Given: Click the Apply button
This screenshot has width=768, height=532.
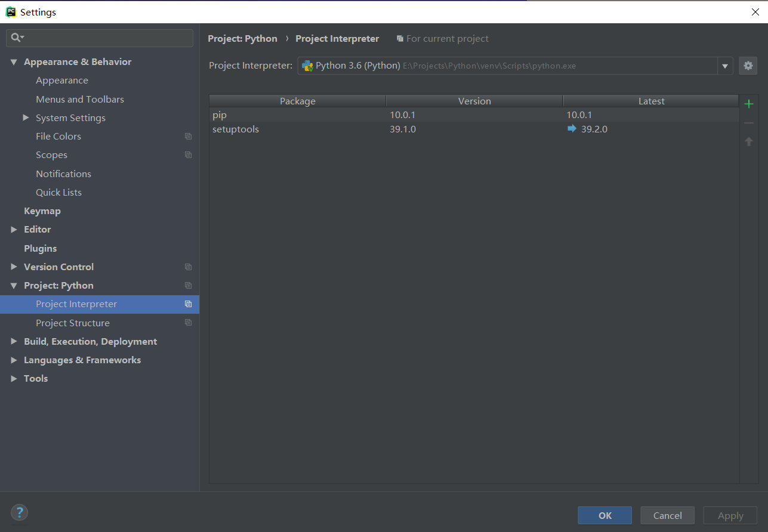Looking at the screenshot, I should click(730, 515).
